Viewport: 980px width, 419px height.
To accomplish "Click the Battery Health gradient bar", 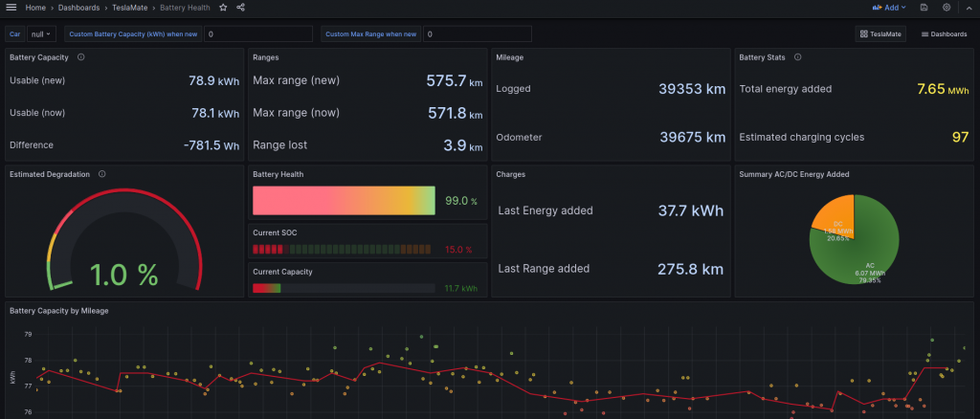I will 344,201.
